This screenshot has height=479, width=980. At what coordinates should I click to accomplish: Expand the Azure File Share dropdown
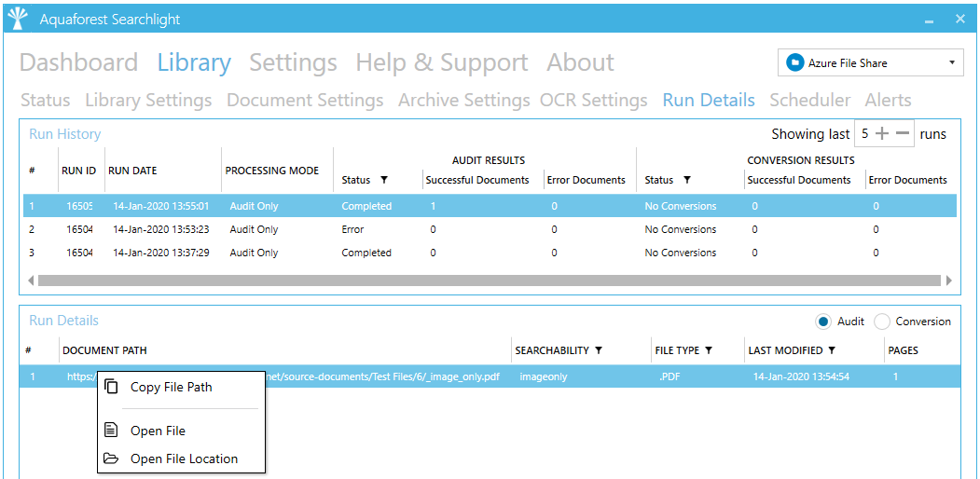click(952, 62)
